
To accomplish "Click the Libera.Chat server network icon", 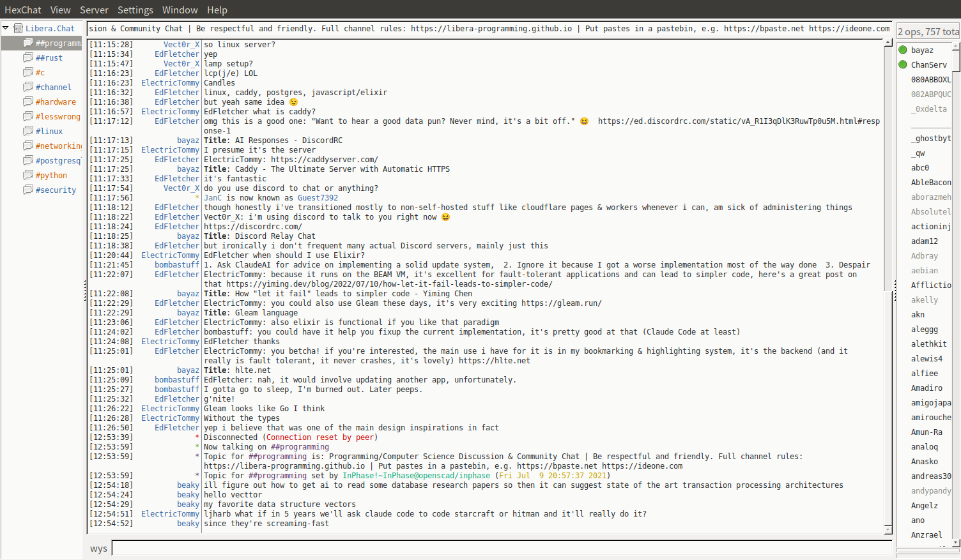I will click(x=19, y=28).
